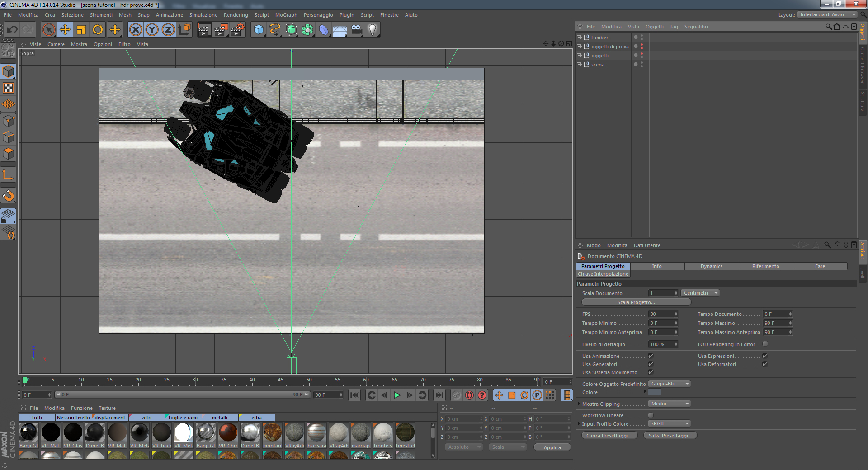The height and width of the screenshot is (470, 868).
Task: Render the active view
Action: tap(204, 30)
